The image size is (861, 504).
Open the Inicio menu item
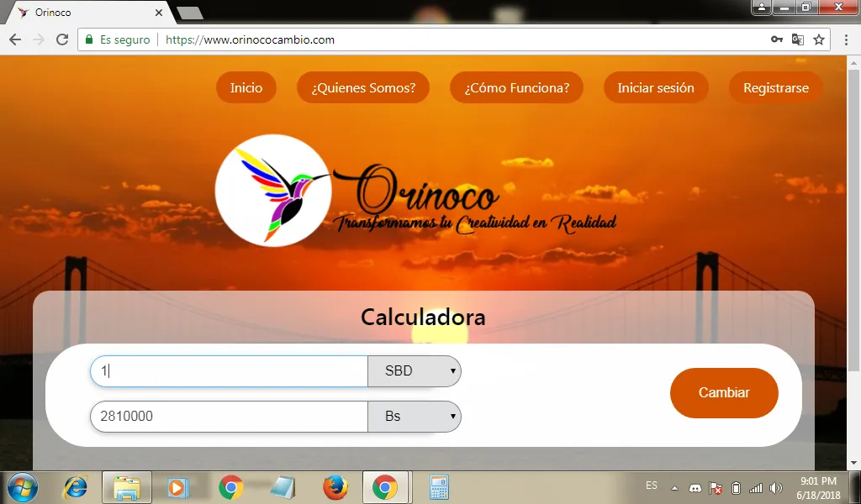246,87
